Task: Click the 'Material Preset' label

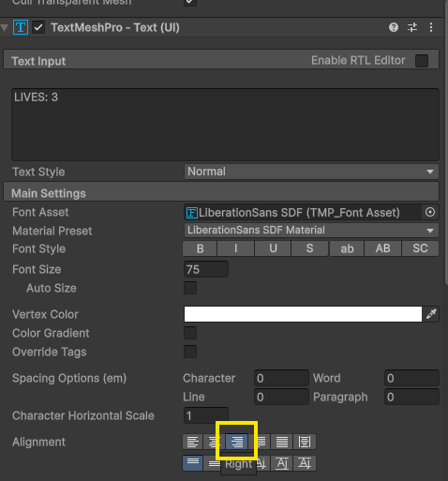Action: point(52,231)
